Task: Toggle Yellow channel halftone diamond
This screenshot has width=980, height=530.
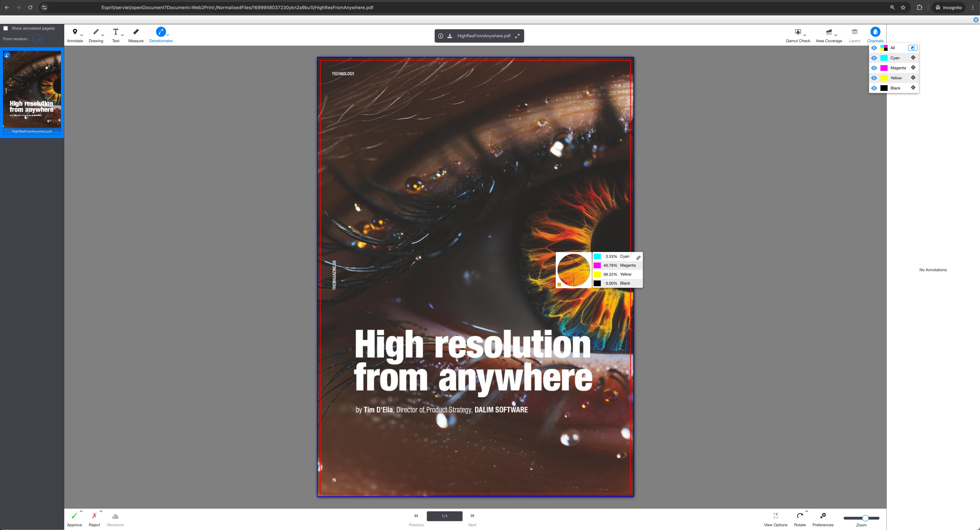Action: 913,78
